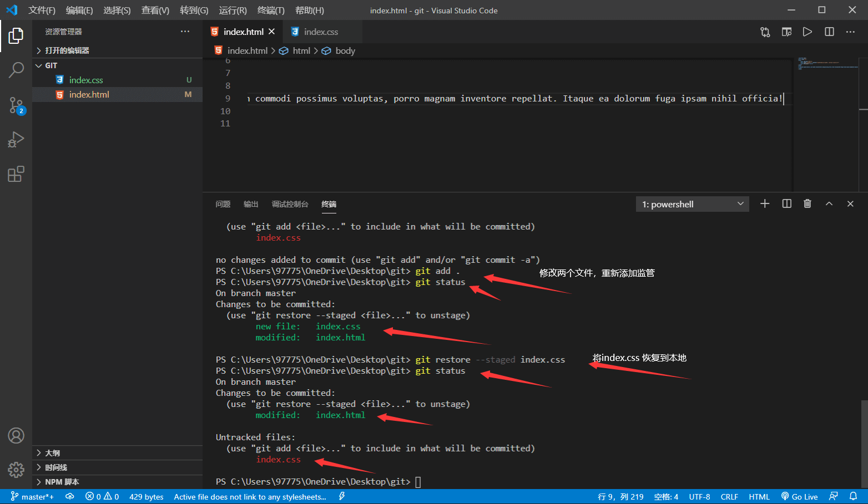Select the index.html editor tab

(x=243, y=32)
